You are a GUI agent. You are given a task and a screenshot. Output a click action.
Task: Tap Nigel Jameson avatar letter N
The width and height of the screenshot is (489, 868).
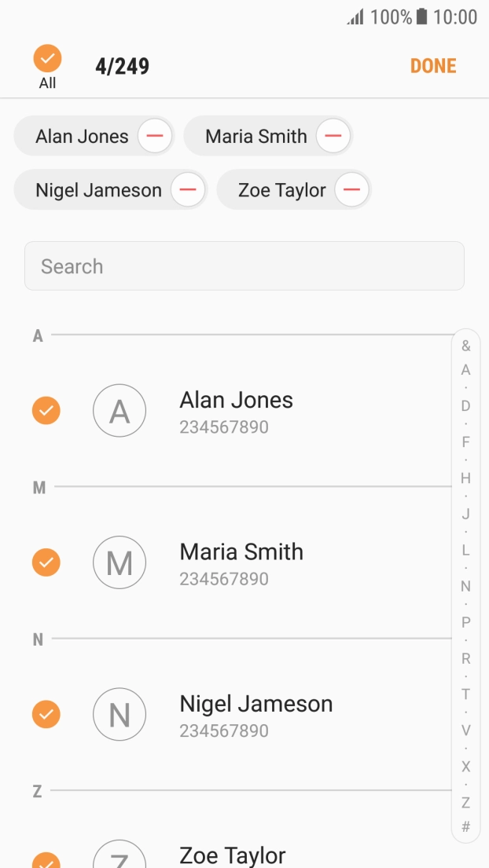click(119, 714)
